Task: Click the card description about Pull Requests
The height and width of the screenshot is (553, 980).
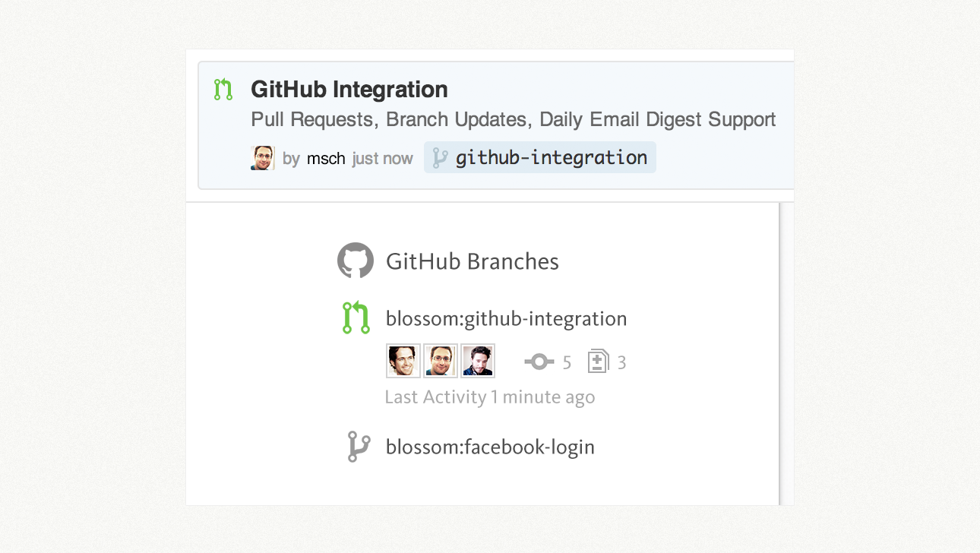Action: [x=514, y=120]
